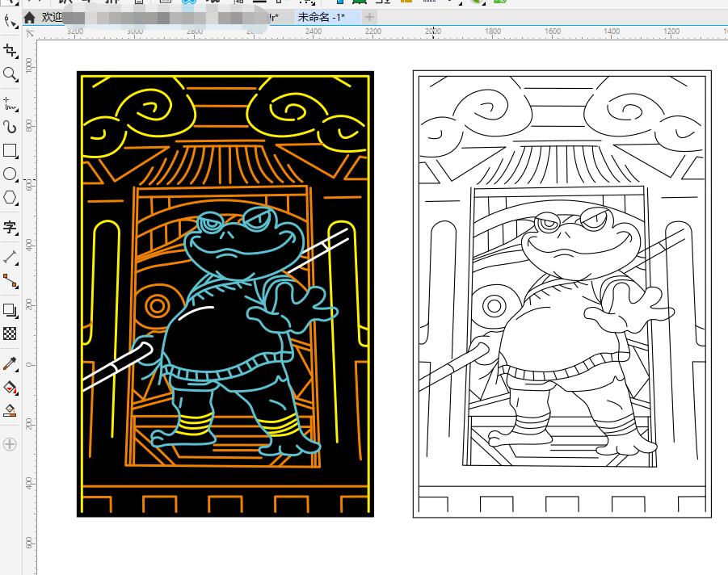Select the Rectangle tool

10,151
